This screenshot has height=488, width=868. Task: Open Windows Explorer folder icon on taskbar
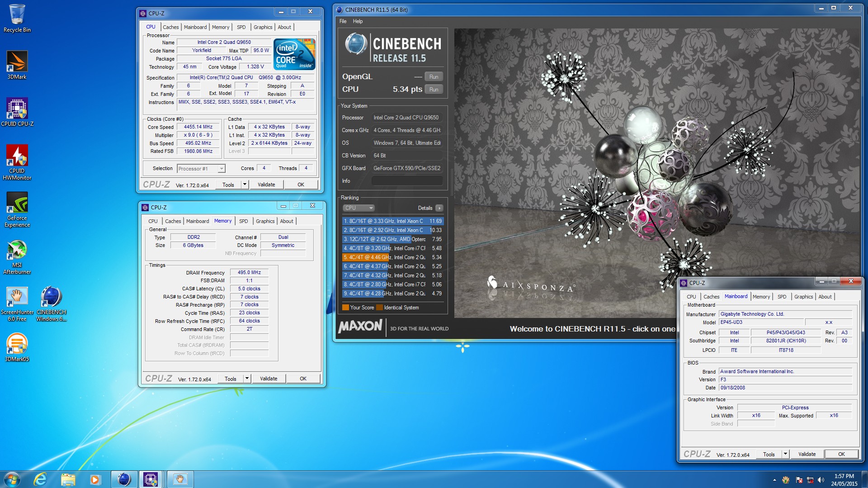point(68,479)
